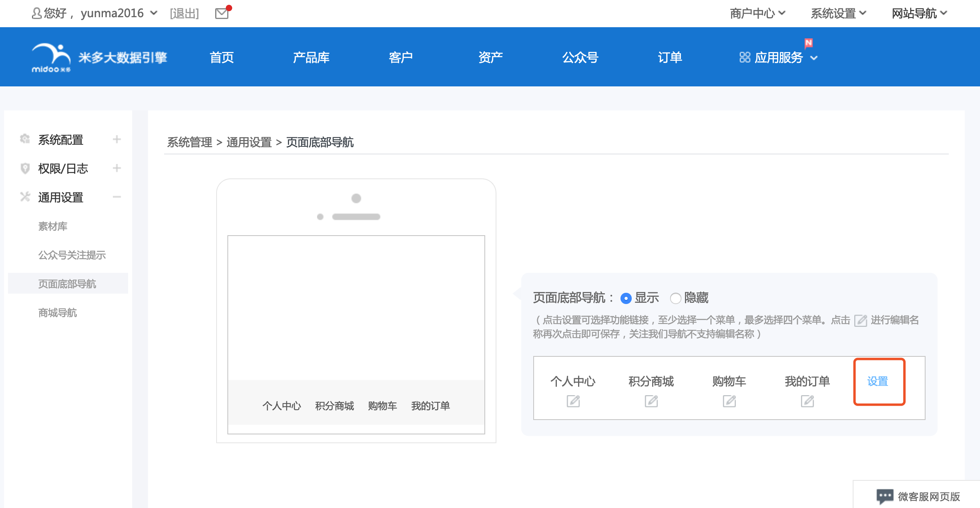The image size is (980, 508).
Task: Click the tools icon next to 通用设置
Action: pos(25,197)
